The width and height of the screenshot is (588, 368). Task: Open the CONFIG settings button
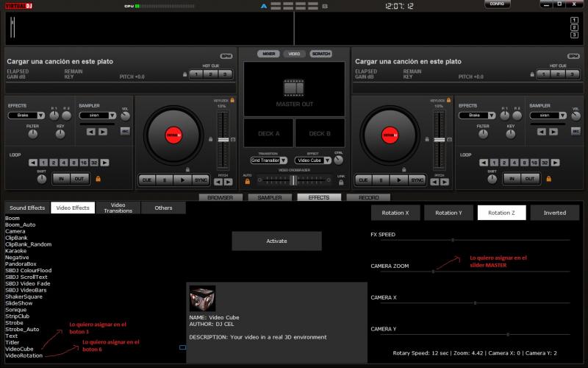click(498, 4)
